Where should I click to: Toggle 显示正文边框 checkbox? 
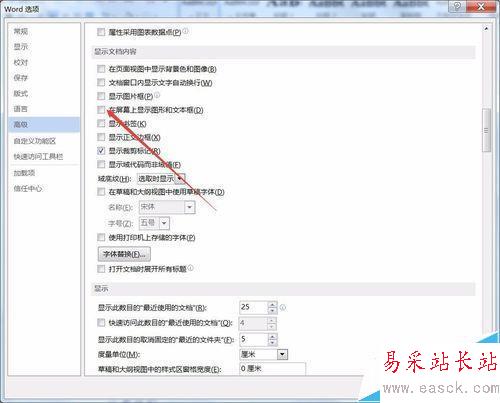point(101,137)
